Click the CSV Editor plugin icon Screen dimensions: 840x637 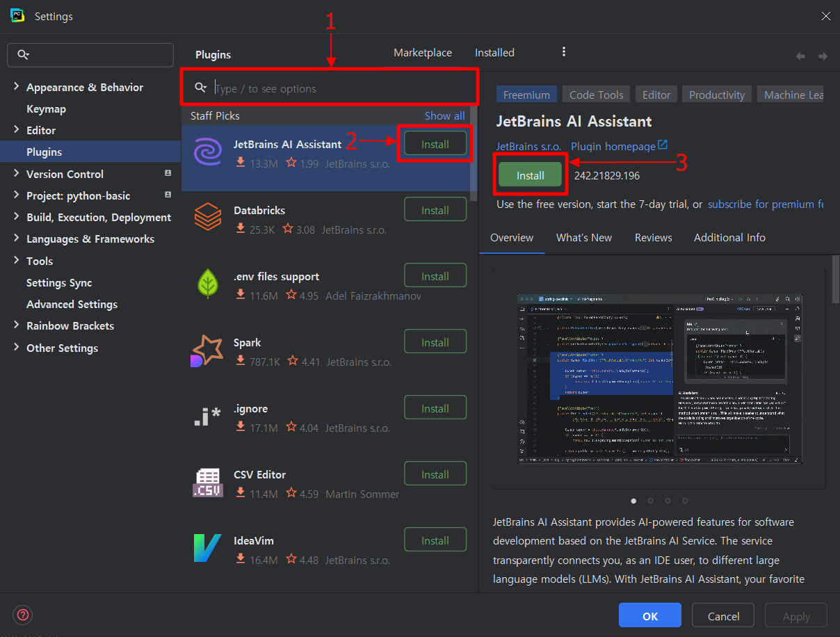(x=207, y=483)
